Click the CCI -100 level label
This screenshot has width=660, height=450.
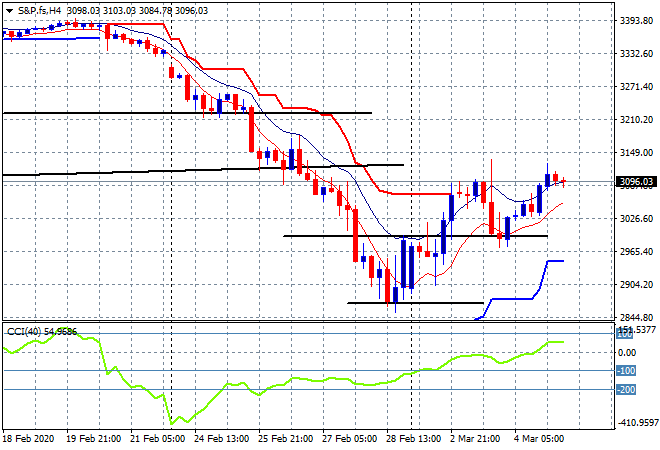click(x=626, y=371)
